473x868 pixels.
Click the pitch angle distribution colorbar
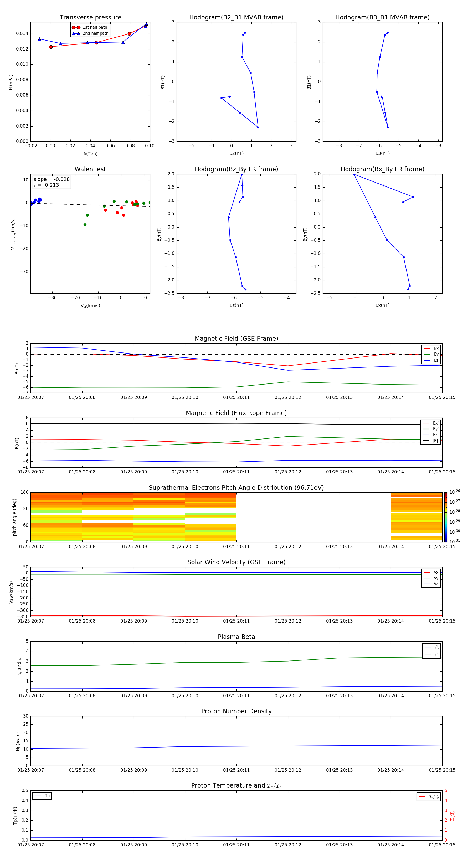pyautogui.click(x=445, y=517)
